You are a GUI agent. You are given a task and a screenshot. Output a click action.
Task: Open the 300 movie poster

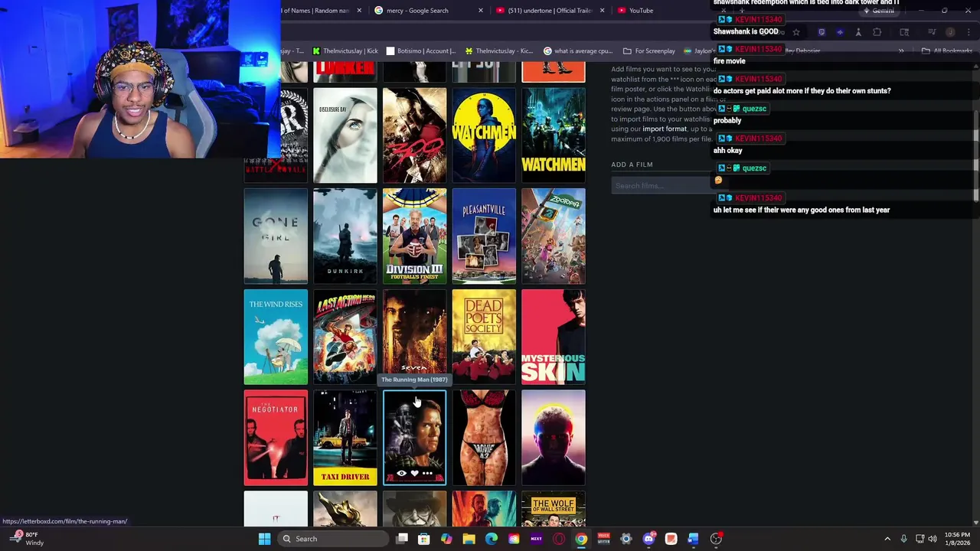click(x=414, y=135)
